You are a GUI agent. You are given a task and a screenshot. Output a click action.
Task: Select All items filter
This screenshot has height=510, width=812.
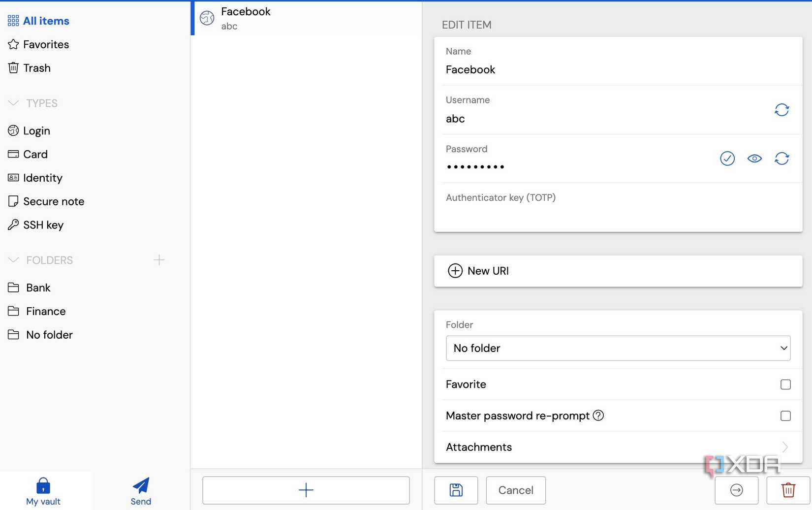[x=38, y=21]
